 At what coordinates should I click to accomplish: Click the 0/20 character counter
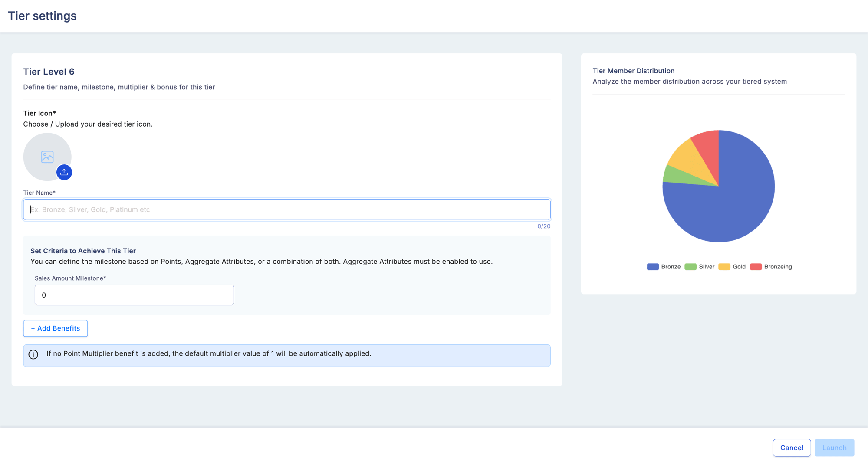(544, 226)
